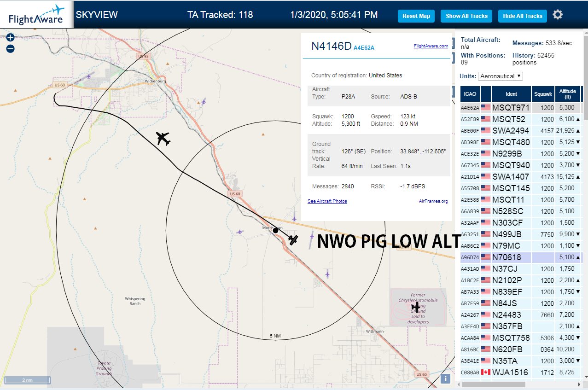Select the MSQT52 row
Viewport: 588px width, 390px height.
(521, 119)
